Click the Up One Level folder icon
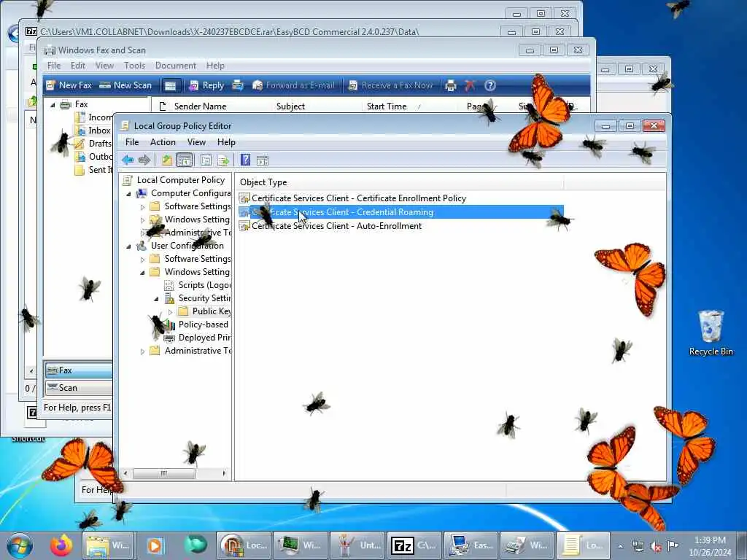Image resolution: width=747 pixels, height=560 pixels. pyautogui.click(x=167, y=160)
